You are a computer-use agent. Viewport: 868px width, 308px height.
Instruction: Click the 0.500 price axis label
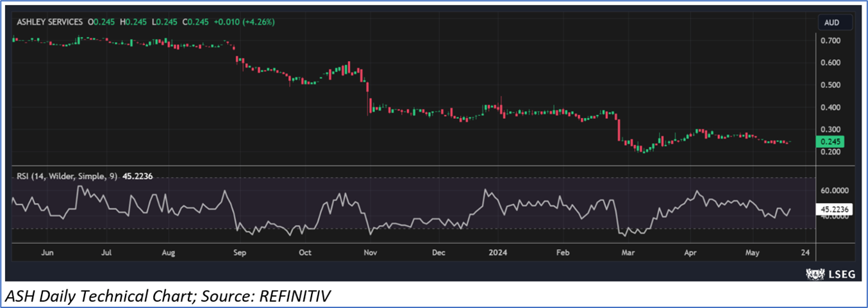pyautogui.click(x=831, y=85)
